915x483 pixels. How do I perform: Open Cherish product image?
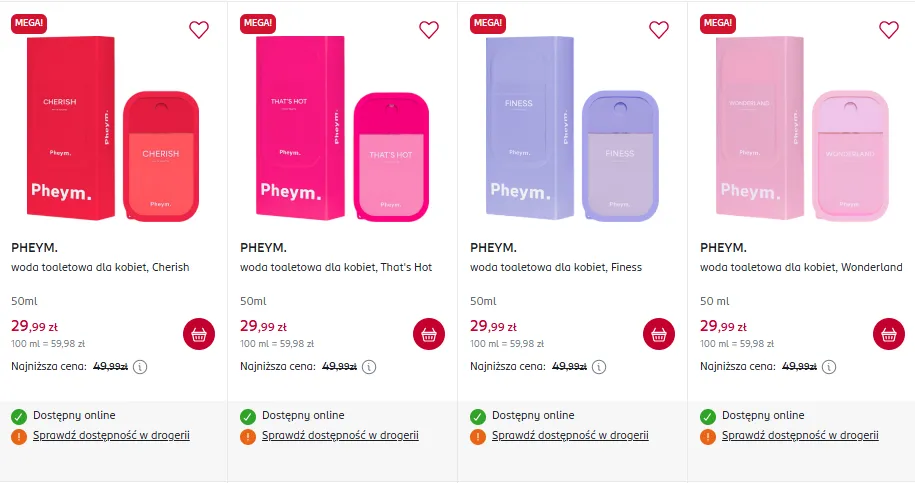pos(113,128)
